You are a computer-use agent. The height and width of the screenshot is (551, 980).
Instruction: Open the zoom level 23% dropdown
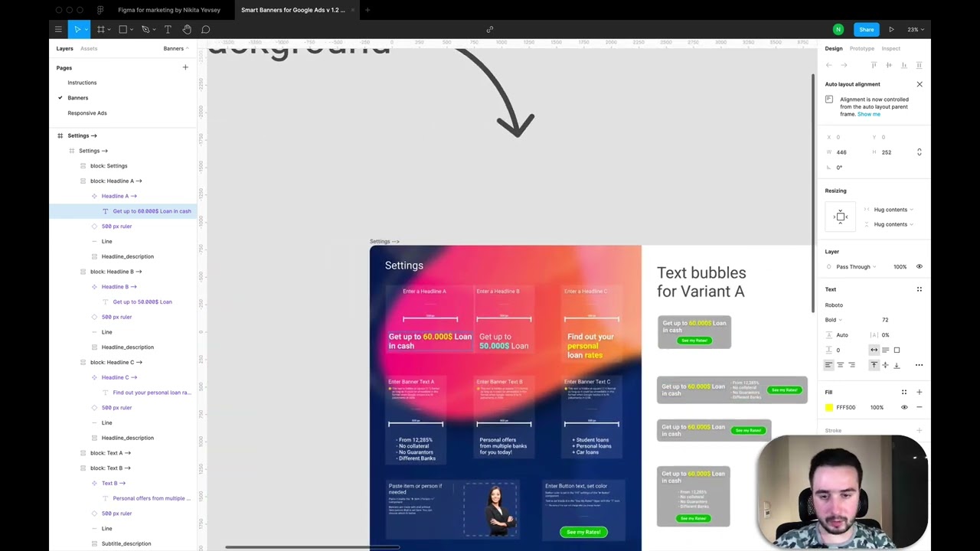click(916, 29)
